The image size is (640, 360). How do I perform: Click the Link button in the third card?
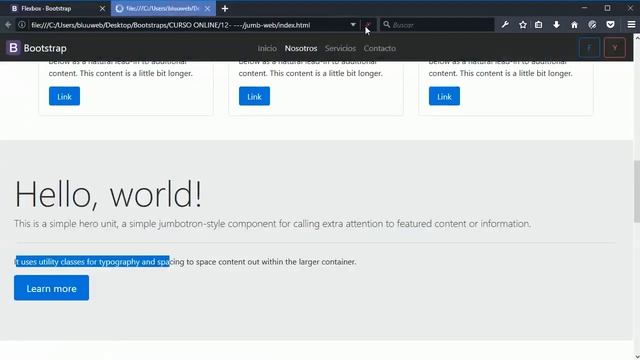(x=444, y=96)
